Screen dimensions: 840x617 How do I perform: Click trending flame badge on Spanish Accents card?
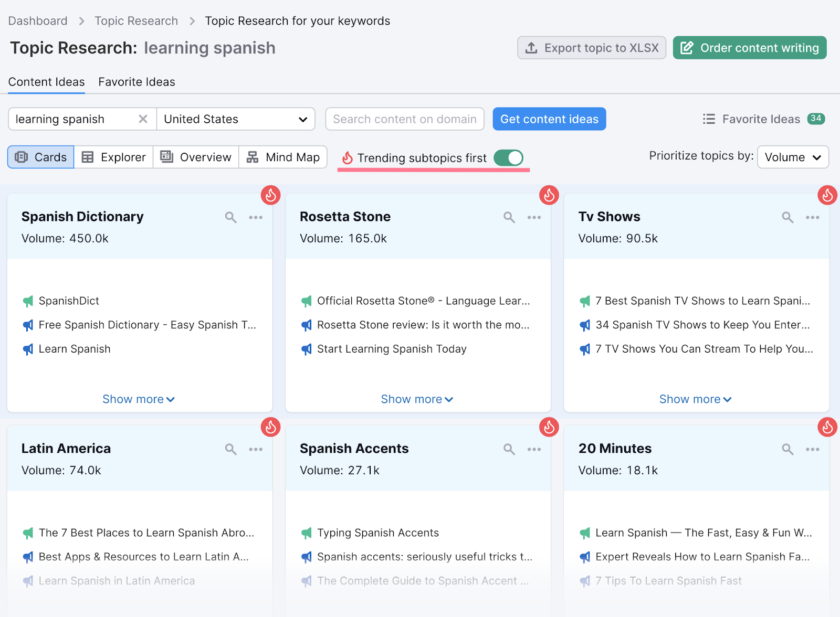(549, 427)
